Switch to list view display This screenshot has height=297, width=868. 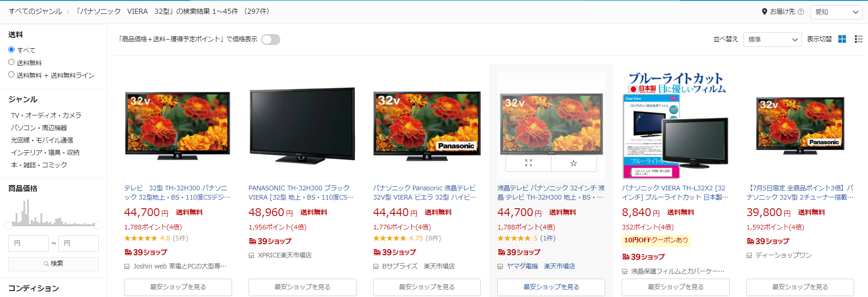858,39
